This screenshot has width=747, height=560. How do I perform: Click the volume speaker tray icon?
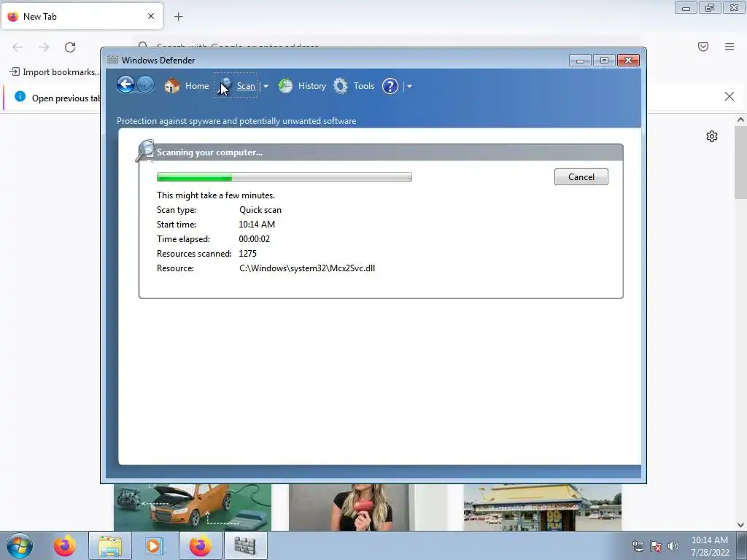click(x=673, y=546)
